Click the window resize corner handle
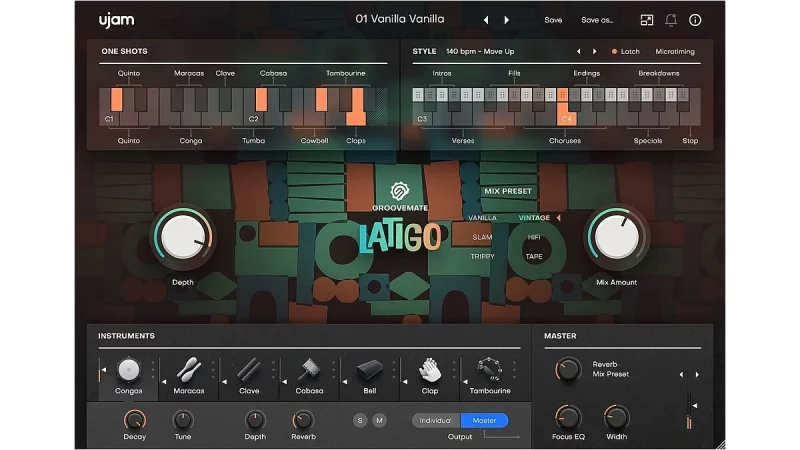Image resolution: width=800 pixels, height=450 pixels. coord(719,444)
